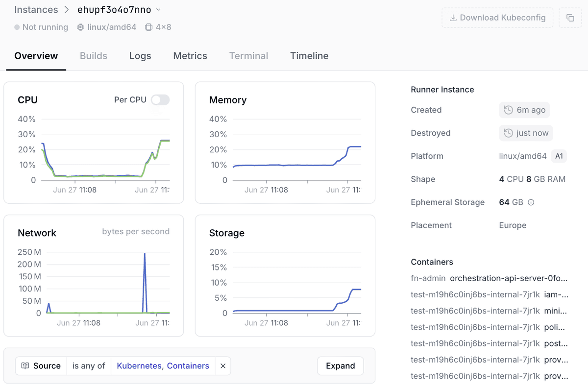Click the A1 platform badge
The height and width of the screenshot is (387, 588).
click(559, 156)
